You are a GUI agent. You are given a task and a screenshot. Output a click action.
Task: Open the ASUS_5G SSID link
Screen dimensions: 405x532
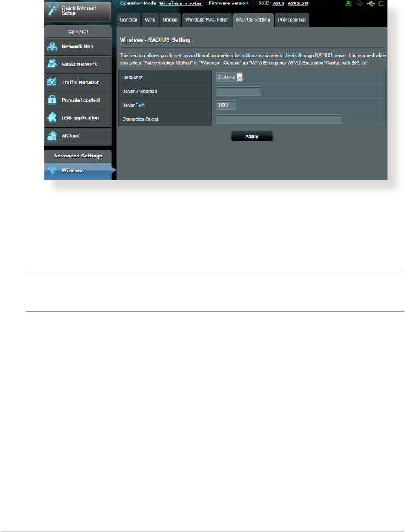coord(298,3)
